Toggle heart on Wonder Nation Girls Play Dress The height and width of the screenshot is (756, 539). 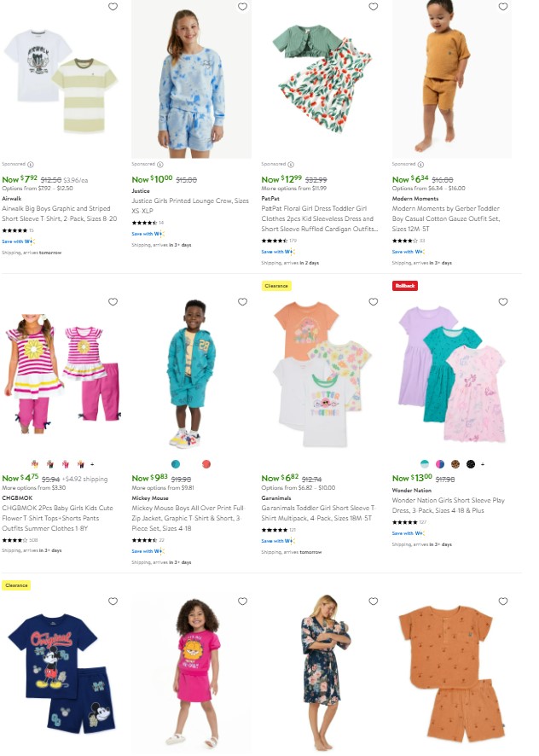pyautogui.click(x=503, y=302)
